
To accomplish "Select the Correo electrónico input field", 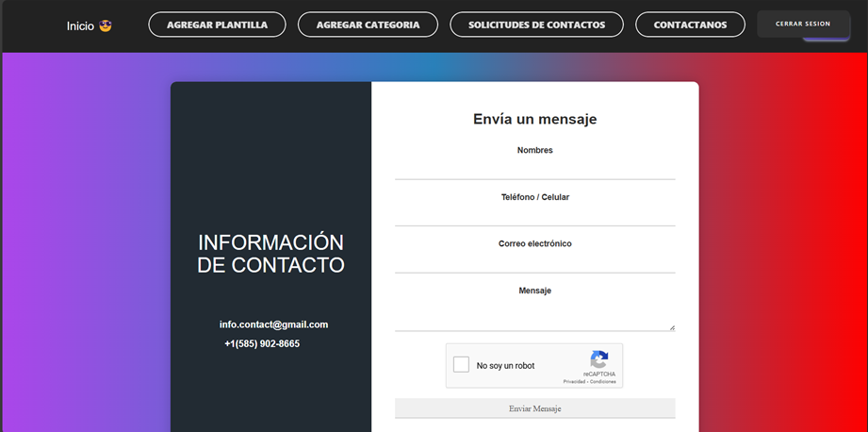I will click(534, 262).
